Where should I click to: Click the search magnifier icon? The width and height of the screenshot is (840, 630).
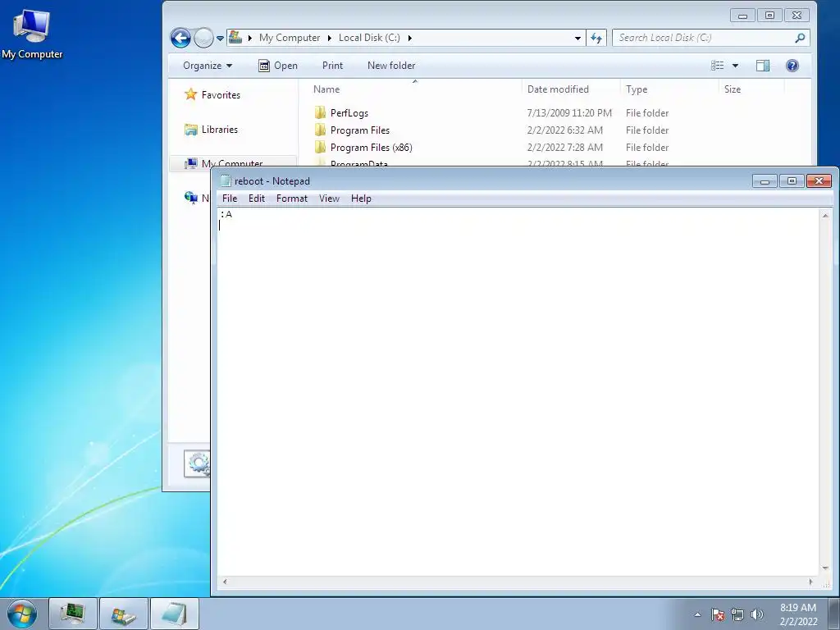(800, 38)
